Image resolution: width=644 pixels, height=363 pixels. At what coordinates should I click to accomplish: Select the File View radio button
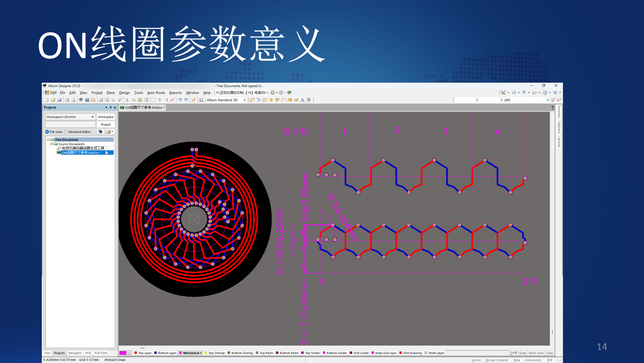(x=47, y=132)
